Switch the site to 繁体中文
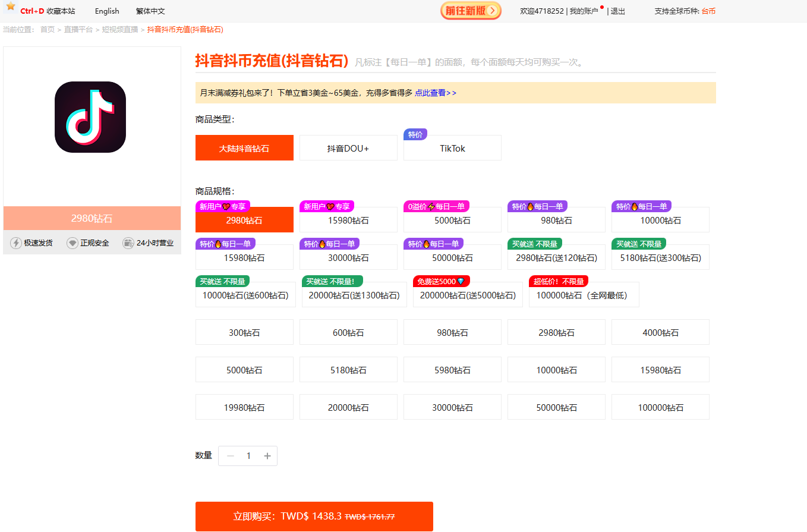 (x=150, y=11)
